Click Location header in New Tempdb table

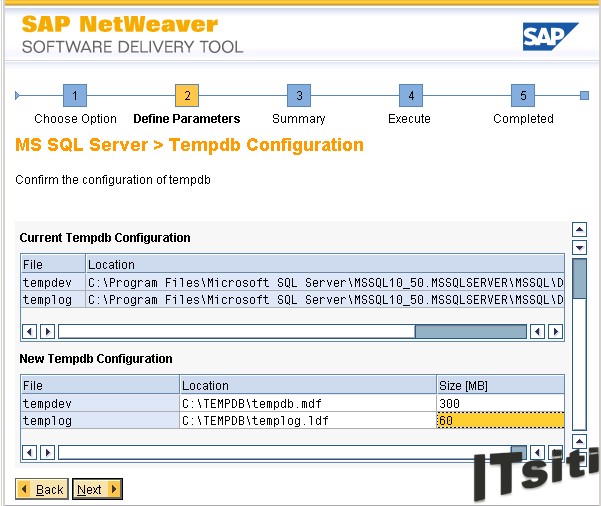coord(308,385)
